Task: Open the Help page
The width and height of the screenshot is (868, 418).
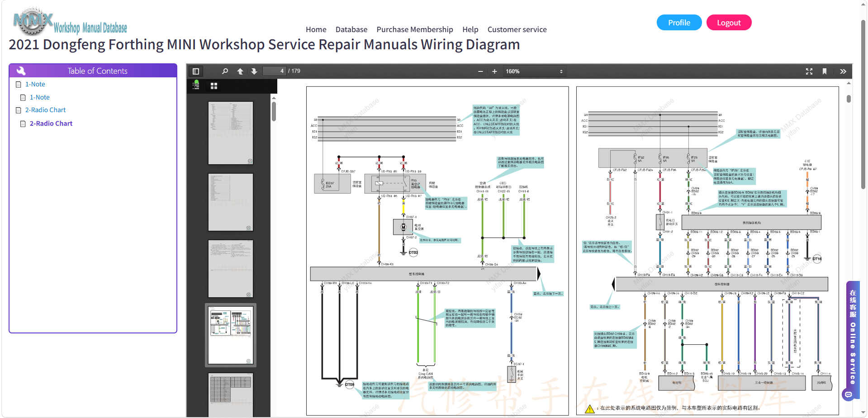Action: tap(470, 29)
